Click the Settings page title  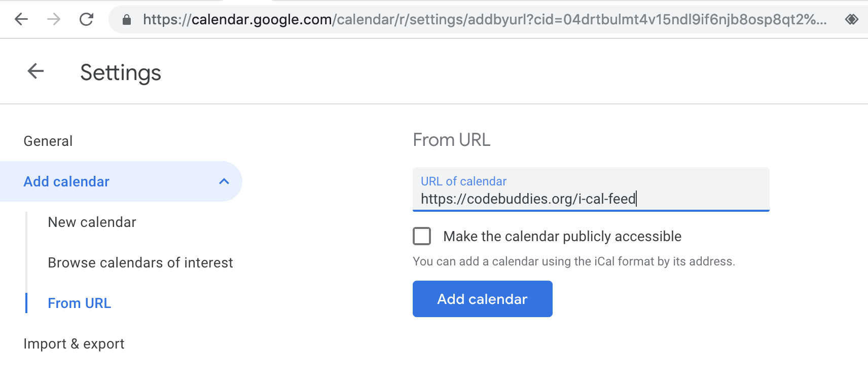coord(121,72)
